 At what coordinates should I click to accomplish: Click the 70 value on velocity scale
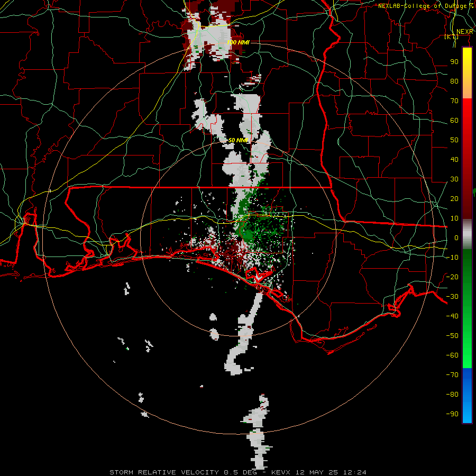click(x=454, y=101)
